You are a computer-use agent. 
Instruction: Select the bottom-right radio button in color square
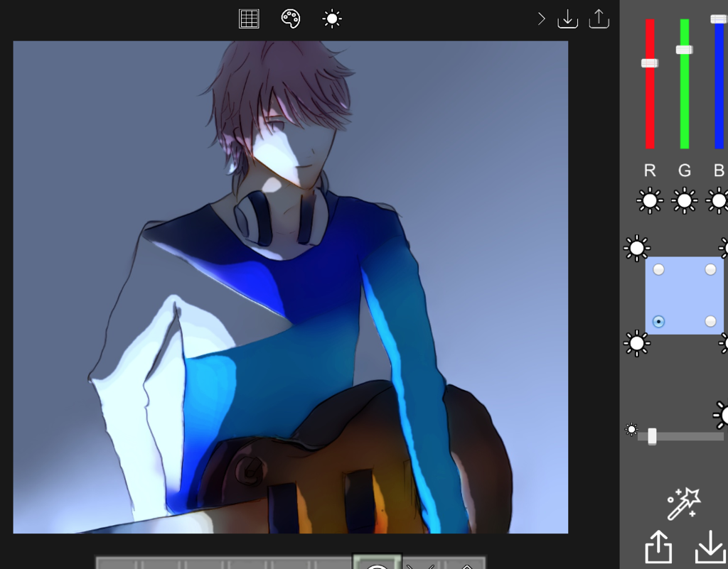710,321
